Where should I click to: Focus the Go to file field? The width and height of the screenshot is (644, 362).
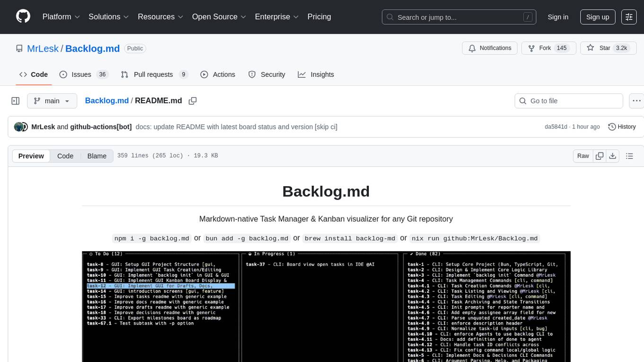569,101
